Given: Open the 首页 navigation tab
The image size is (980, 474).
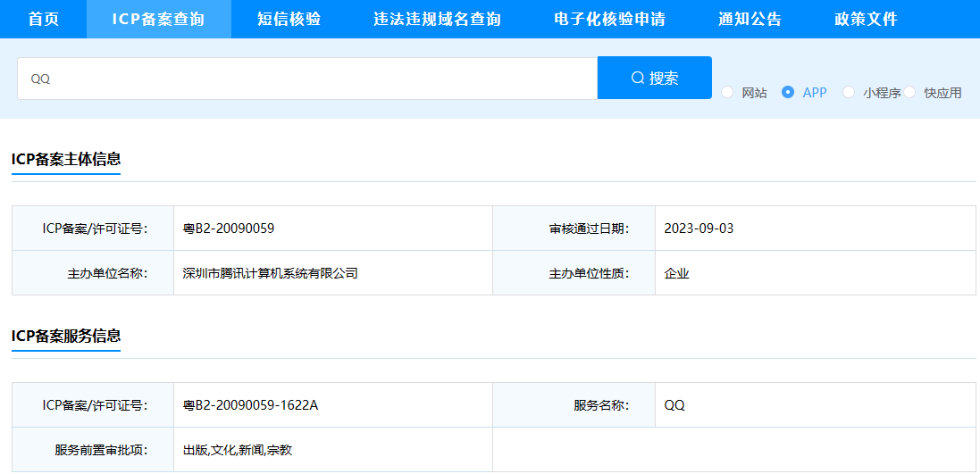Looking at the screenshot, I should 43,20.
